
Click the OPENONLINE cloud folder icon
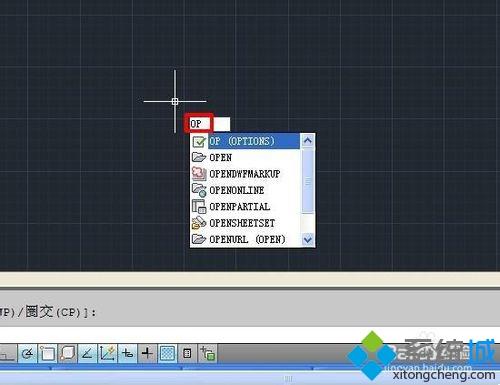pyautogui.click(x=199, y=190)
